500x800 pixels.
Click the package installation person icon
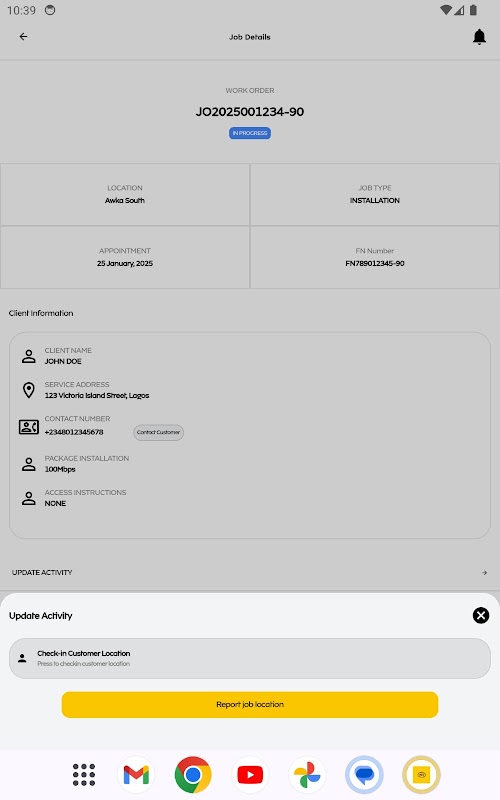click(29, 464)
